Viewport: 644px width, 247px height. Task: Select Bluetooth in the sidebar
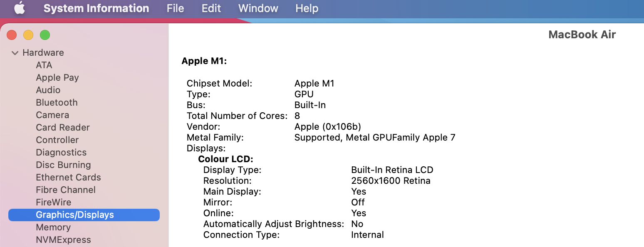(57, 103)
